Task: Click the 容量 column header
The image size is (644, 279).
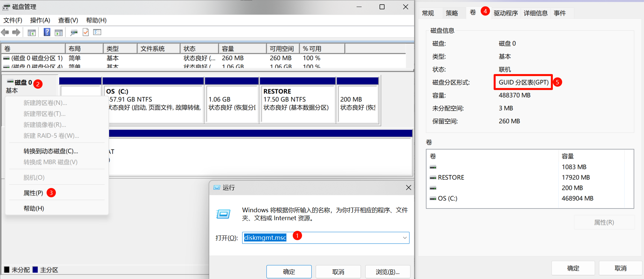Action: [x=242, y=49]
